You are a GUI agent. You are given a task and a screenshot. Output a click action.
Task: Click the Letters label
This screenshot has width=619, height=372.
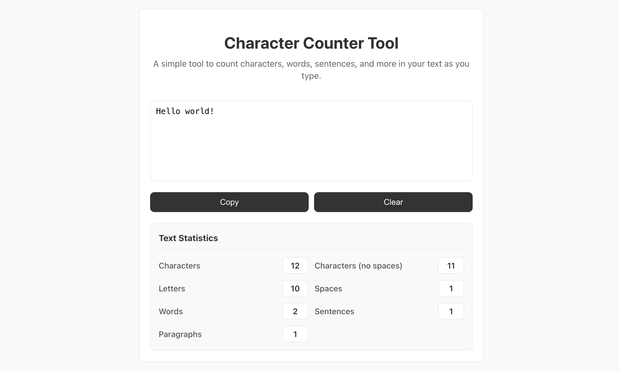coord(172,289)
